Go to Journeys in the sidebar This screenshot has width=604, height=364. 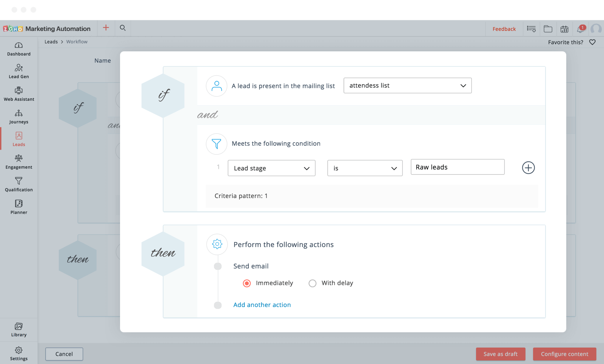click(x=19, y=117)
